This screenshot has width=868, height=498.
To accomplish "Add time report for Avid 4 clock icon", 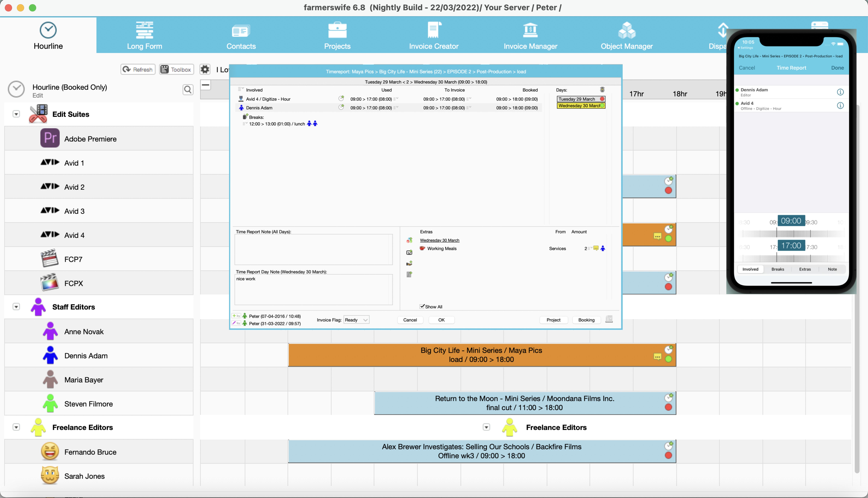I will coord(341,98).
